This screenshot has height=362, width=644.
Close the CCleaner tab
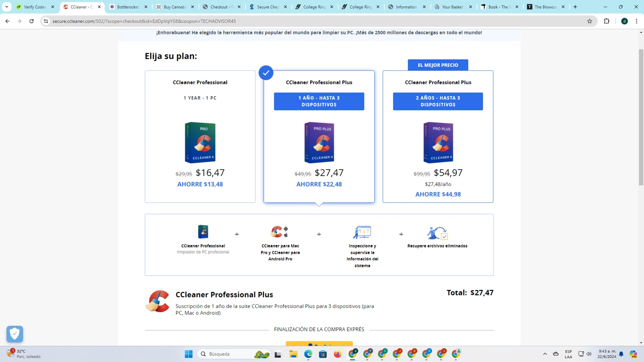(99, 7)
